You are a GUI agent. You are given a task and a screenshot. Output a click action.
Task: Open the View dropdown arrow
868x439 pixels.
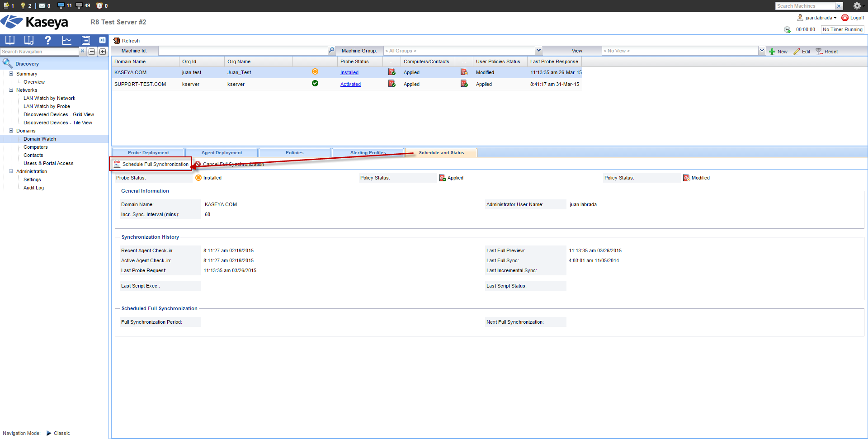pyautogui.click(x=762, y=51)
